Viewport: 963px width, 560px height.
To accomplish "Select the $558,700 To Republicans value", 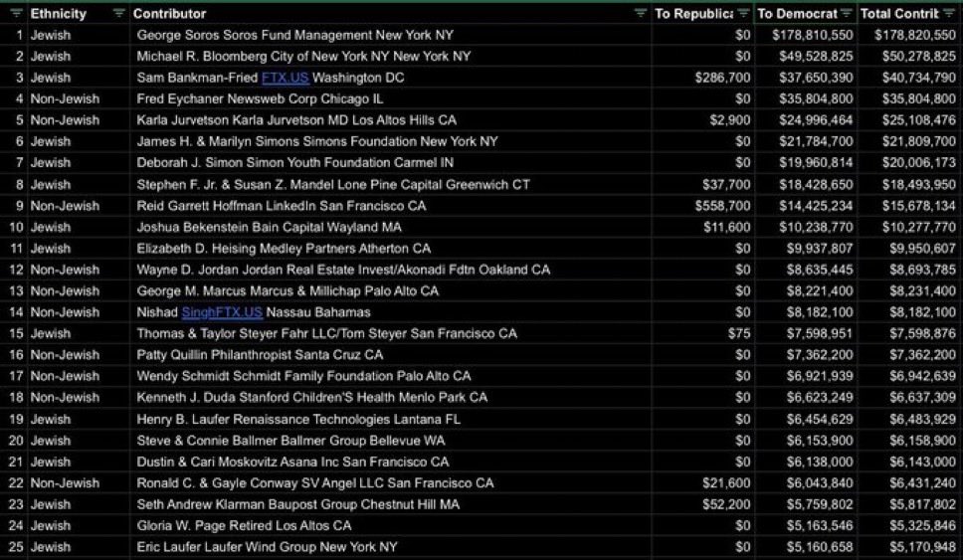I will click(722, 206).
